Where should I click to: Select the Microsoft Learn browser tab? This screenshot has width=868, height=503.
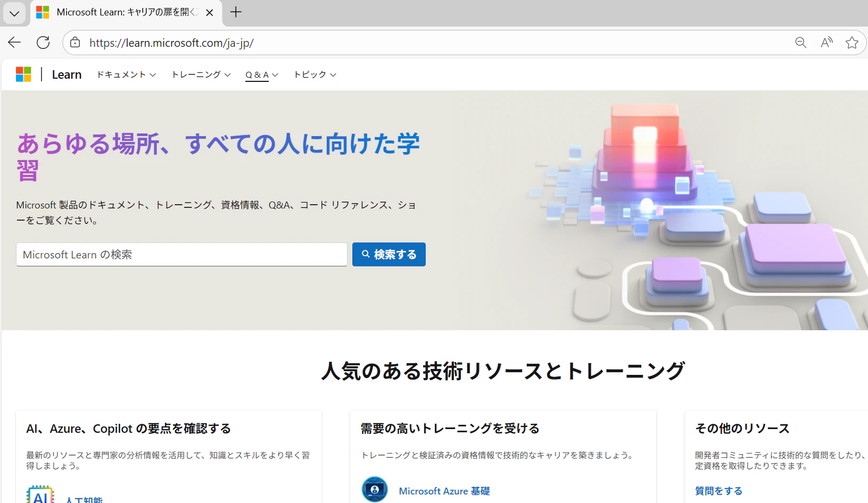point(127,12)
